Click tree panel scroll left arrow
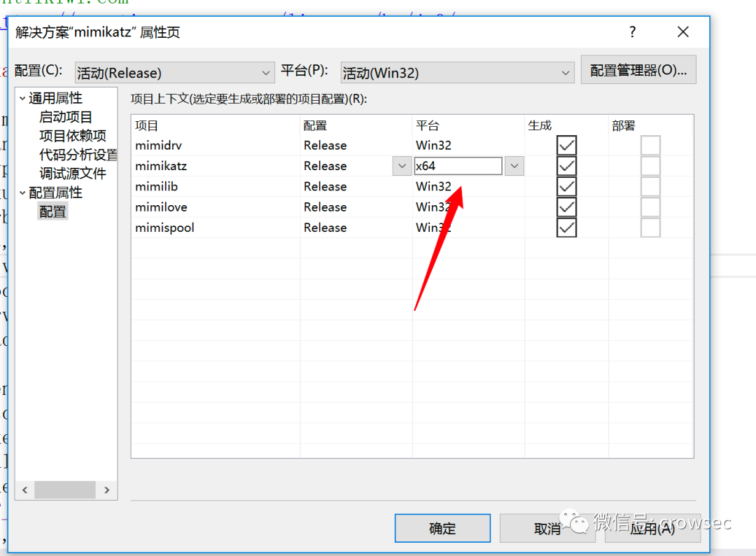The height and width of the screenshot is (556, 756). (25, 490)
